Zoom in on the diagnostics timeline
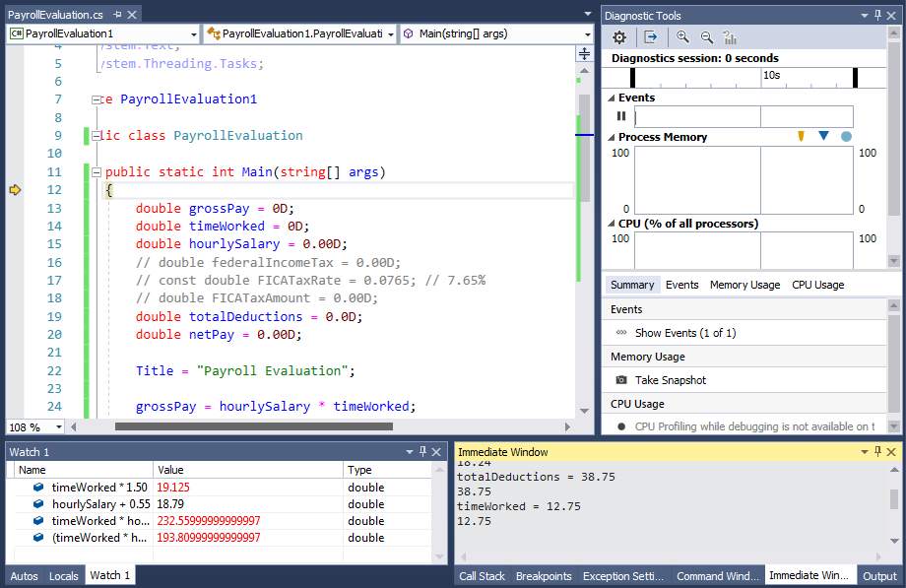This screenshot has height=588, width=906. pos(683,37)
